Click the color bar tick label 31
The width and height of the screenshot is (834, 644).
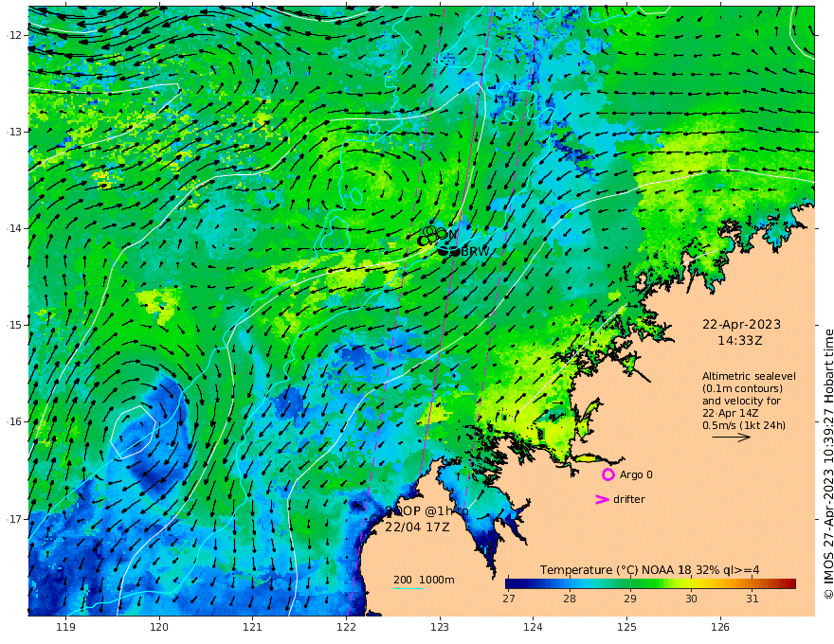(752, 599)
